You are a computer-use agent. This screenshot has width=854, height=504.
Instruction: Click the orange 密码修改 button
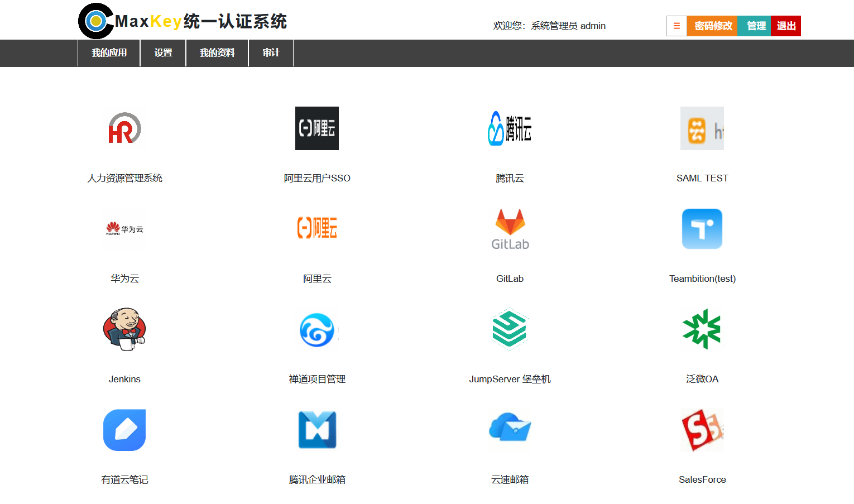click(712, 26)
